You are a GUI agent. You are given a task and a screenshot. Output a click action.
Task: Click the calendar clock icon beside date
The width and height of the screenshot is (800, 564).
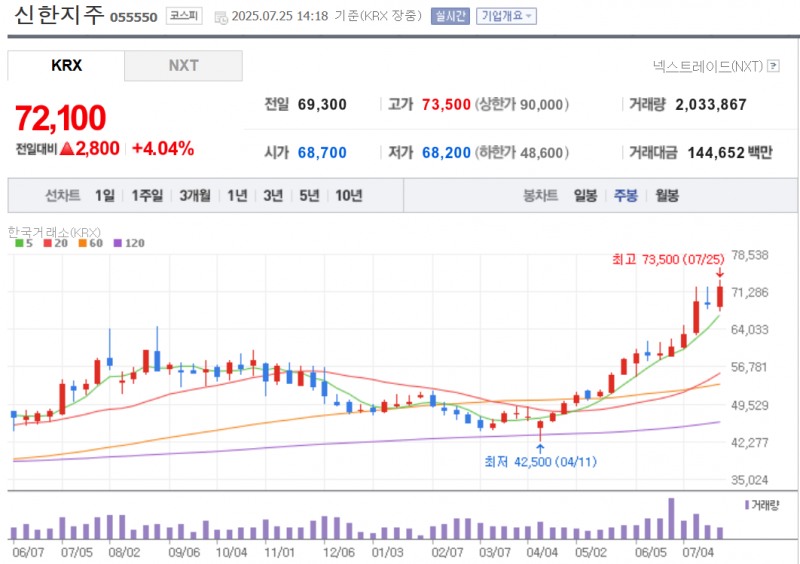pyautogui.click(x=221, y=17)
